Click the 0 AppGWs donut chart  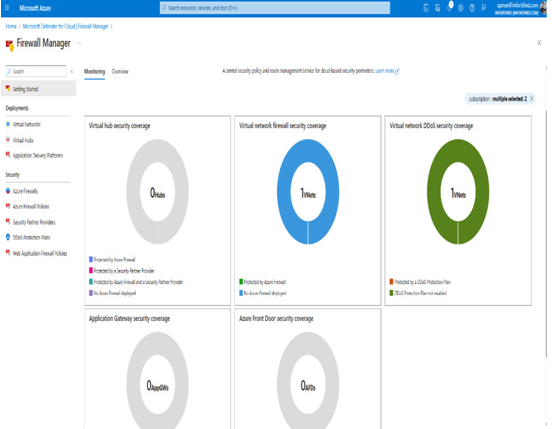click(x=157, y=380)
